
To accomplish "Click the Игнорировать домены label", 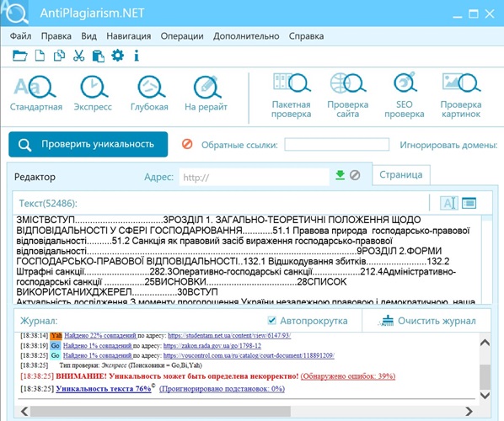I will [x=448, y=145].
